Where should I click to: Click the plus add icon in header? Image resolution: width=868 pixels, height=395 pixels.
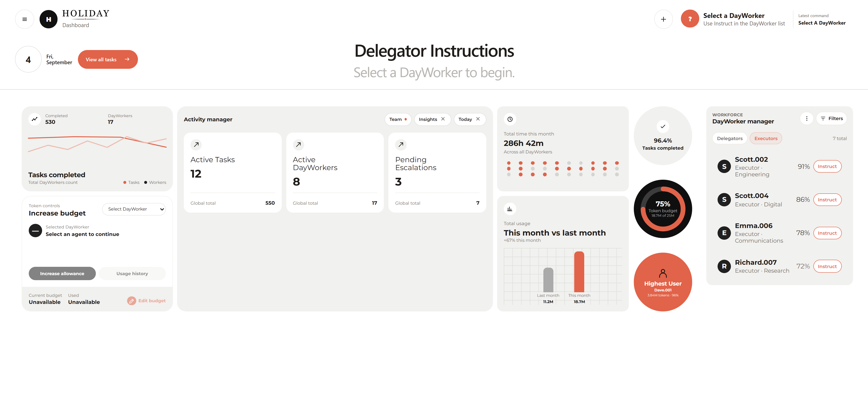click(663, 19)
